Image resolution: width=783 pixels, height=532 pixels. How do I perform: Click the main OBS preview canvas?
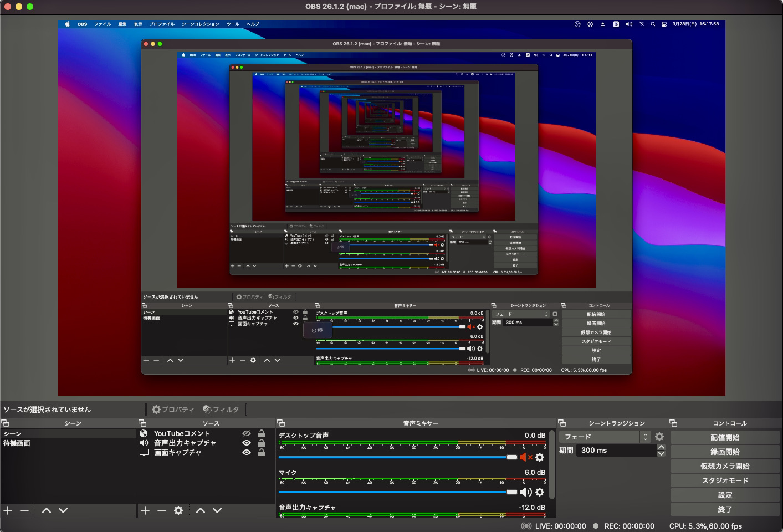[x=391, y=208]
